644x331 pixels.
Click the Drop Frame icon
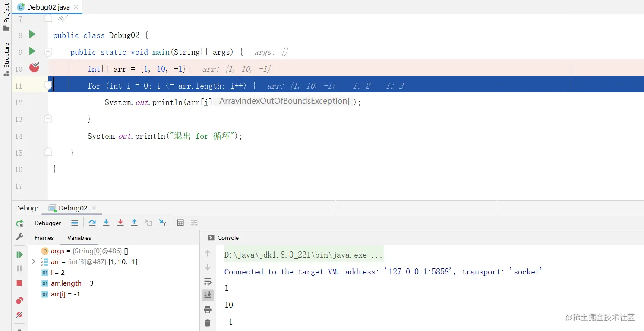[x=148, y=223]
